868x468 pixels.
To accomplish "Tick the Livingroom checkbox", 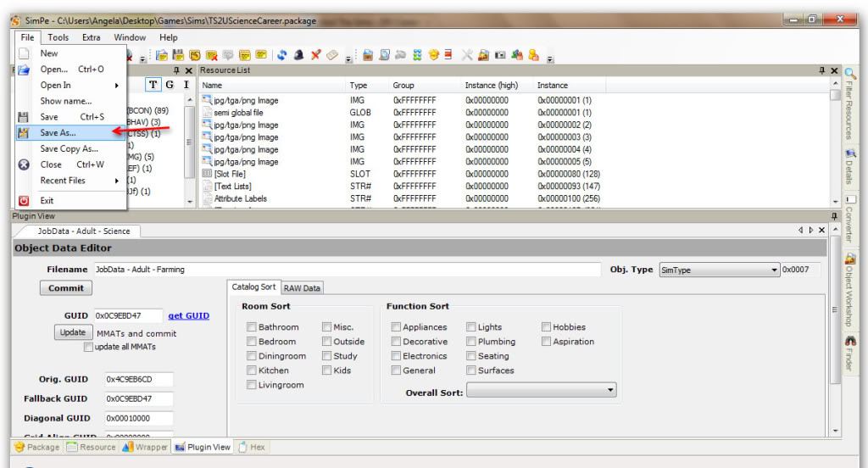I will click(251, 384).
